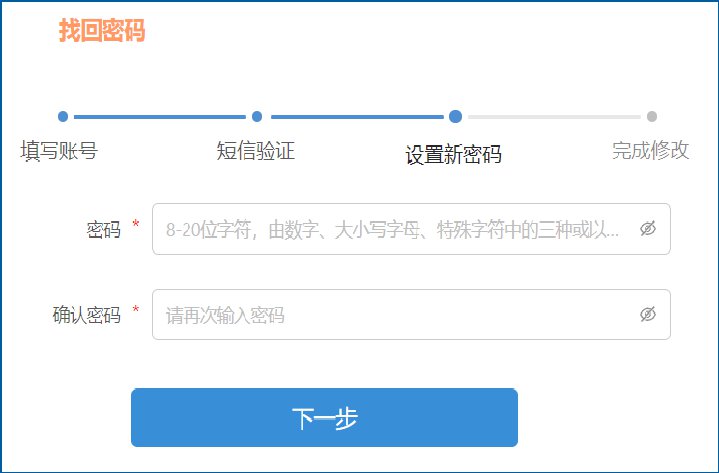The width and height of the screenshot is (719, 473).
Task: Focus the 密码 input field
Action: 395,229
